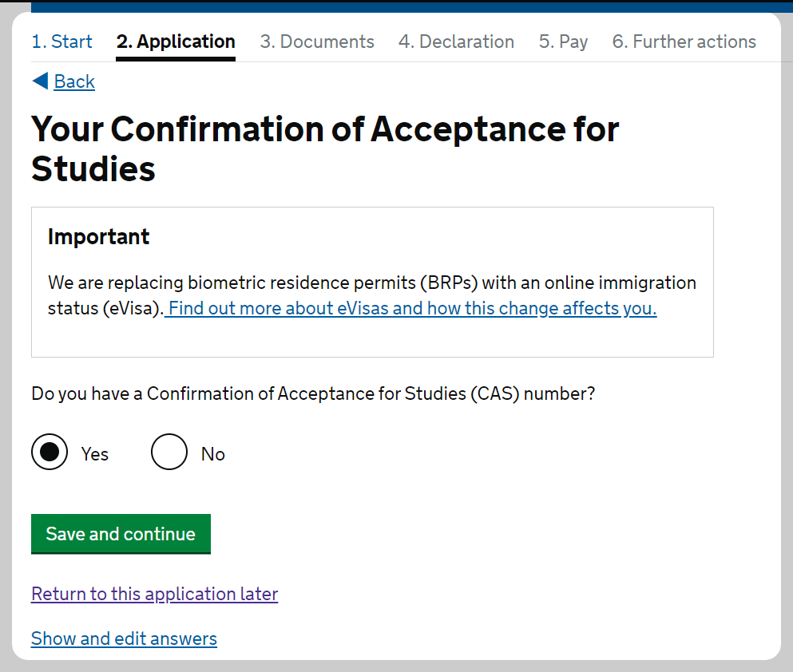
Task: Click the blue Back arrow icon
Action: pos(40,81)
